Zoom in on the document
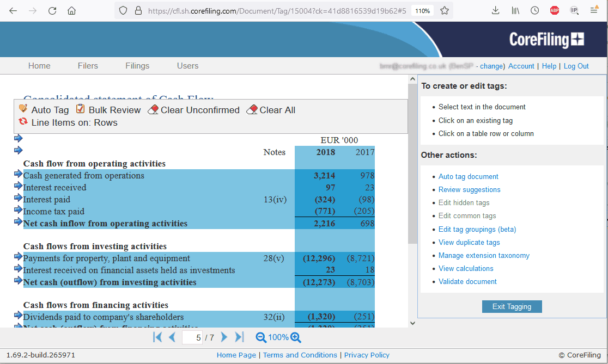The width and height of the screenshot is (608, 364). tap(296, 337)
